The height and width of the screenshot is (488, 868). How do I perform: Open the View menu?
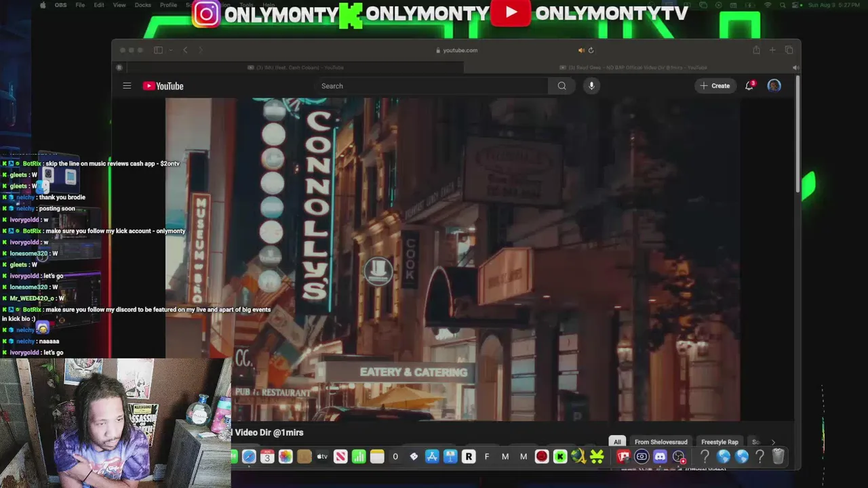point(119,5)
